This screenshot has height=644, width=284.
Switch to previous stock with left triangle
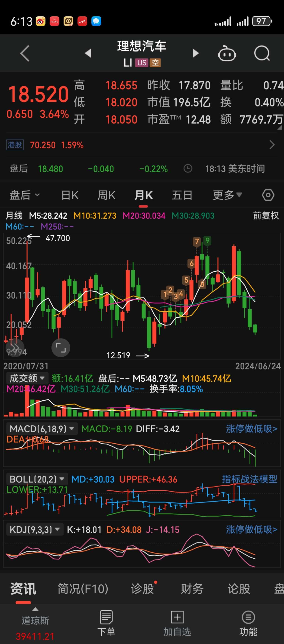coord(88,53)
